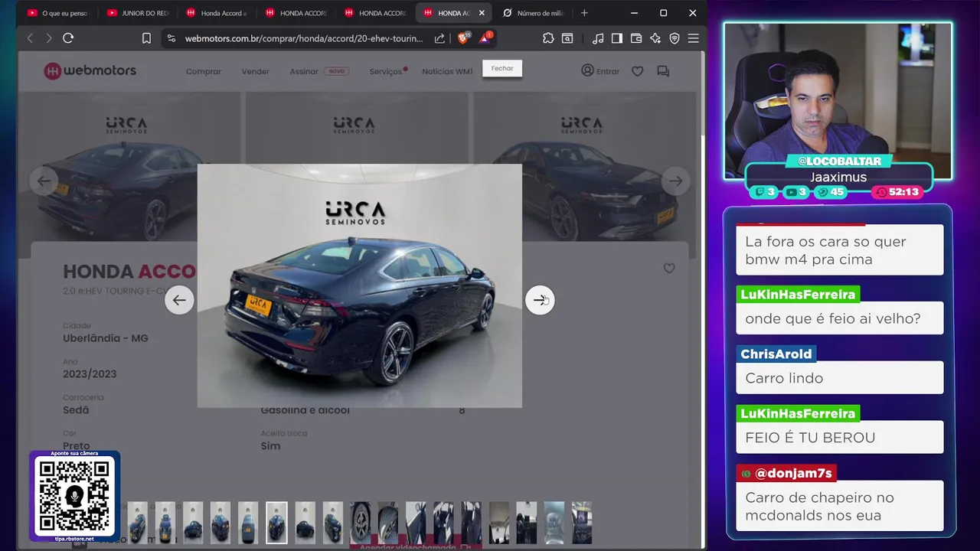
Task: Switch to the 'Honda Accord a' tab
Action: tap(217, 13)
